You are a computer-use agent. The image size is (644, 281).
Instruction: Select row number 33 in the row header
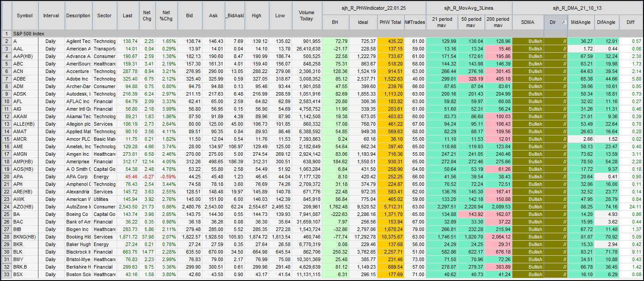[x=7, y=274]
